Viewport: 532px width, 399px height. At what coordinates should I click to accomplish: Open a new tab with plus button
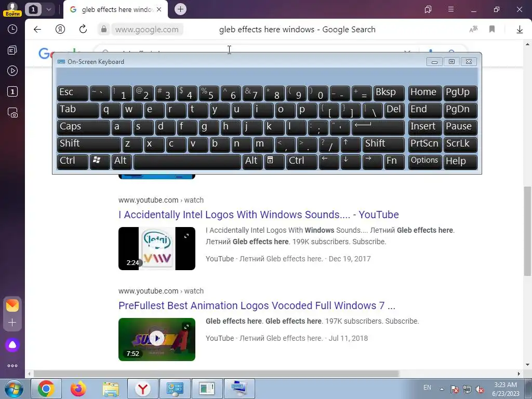click(x=180, y=9)
